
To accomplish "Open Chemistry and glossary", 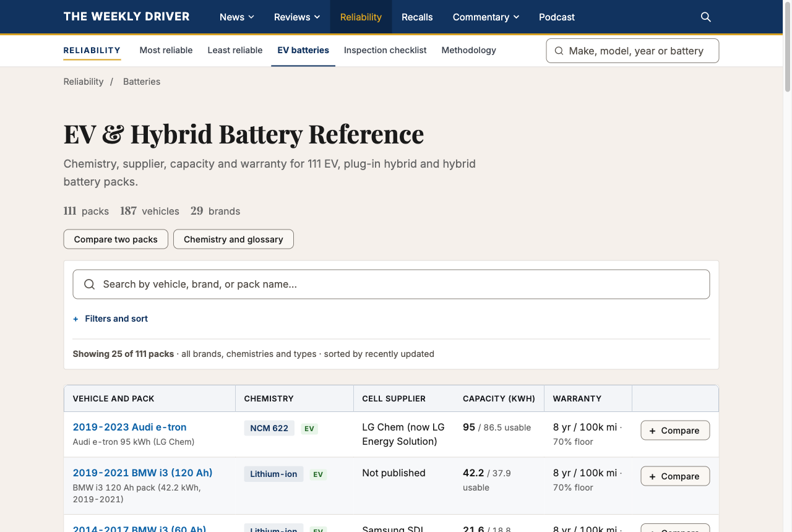I will [233, 239].
